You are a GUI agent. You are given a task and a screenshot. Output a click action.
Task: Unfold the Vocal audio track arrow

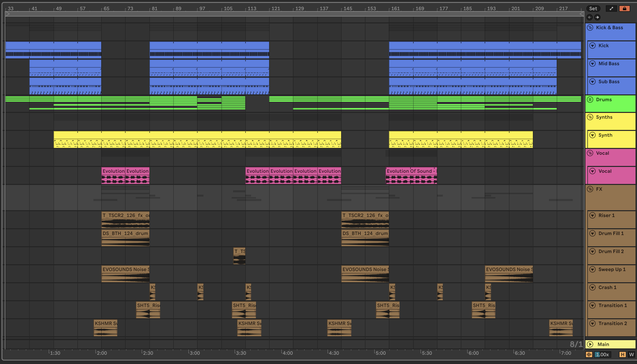tap(592, 171)
